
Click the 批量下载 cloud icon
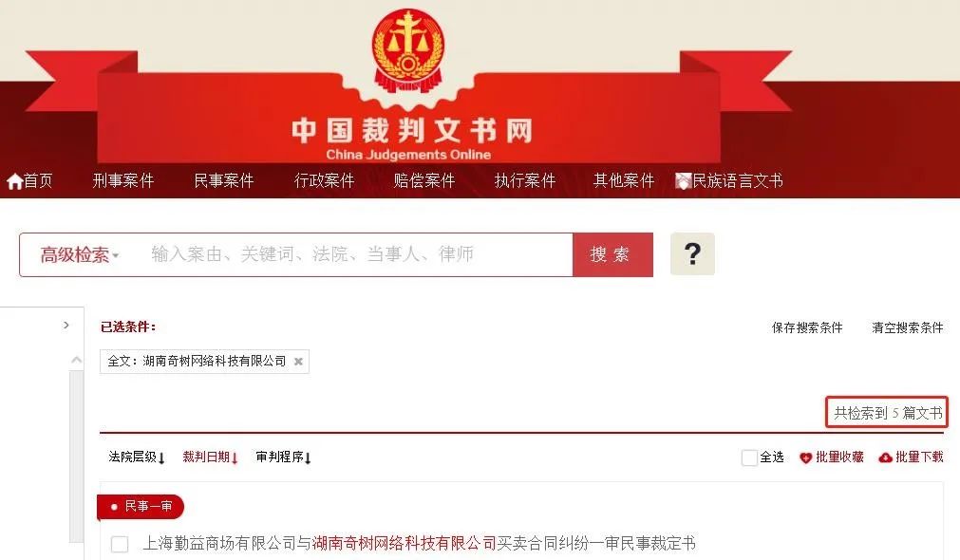click(885, 457)
